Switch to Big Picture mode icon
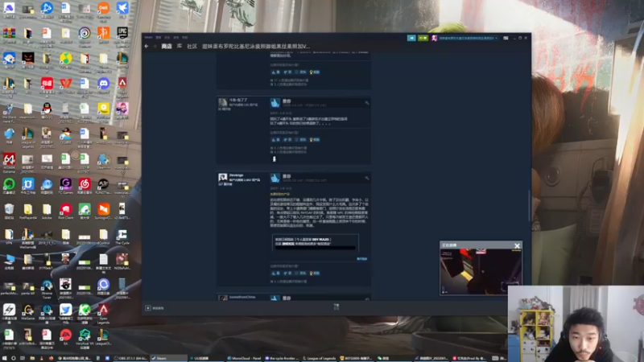The height and width of the screenshot is (362, 644). coord(506,38)
